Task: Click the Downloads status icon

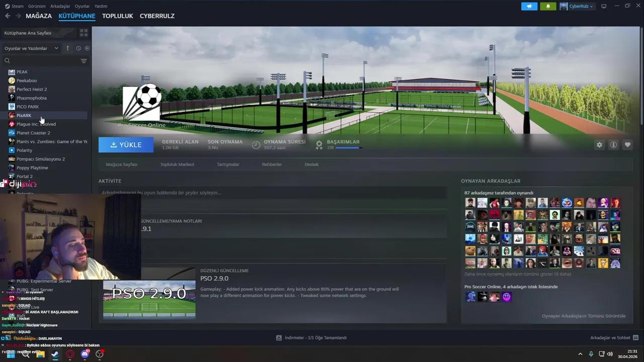Action: coord(279,338)
